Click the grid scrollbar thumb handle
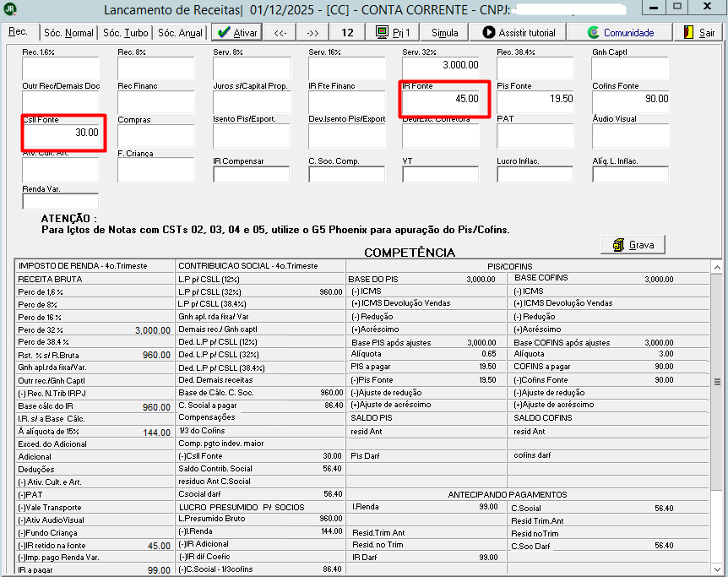Image resolution: width=728 pixels, height=577 pixels. point(717,382)
